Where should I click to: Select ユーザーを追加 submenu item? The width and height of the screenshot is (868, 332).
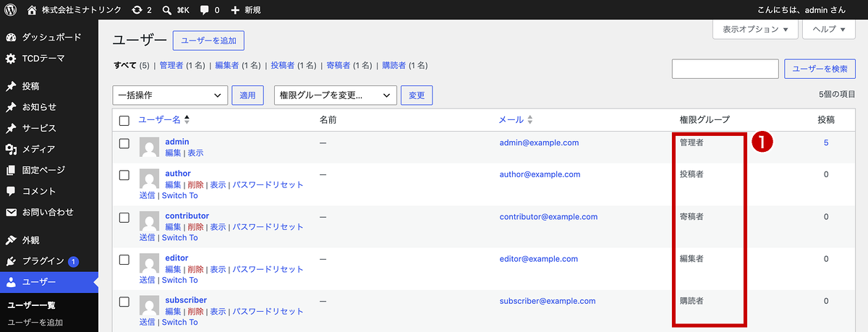[x=35, y=322]
